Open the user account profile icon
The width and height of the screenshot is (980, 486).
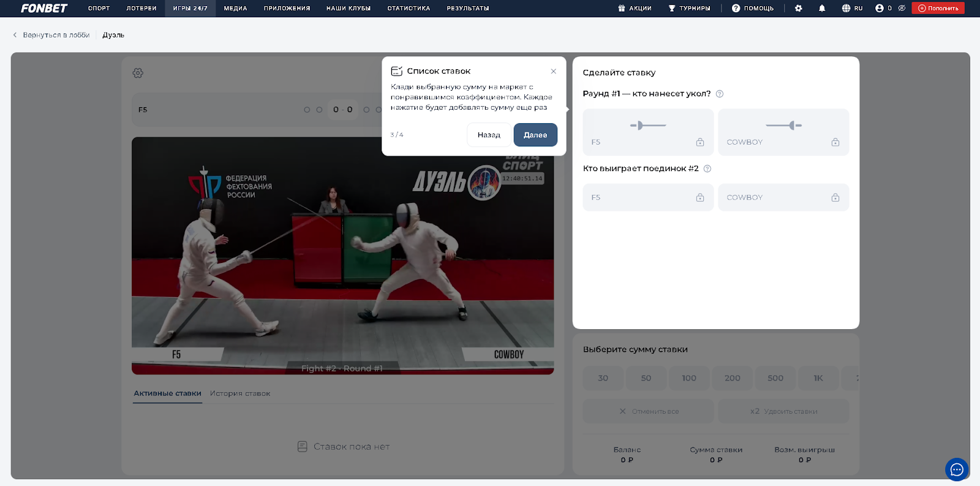click(x=880, y=9)
